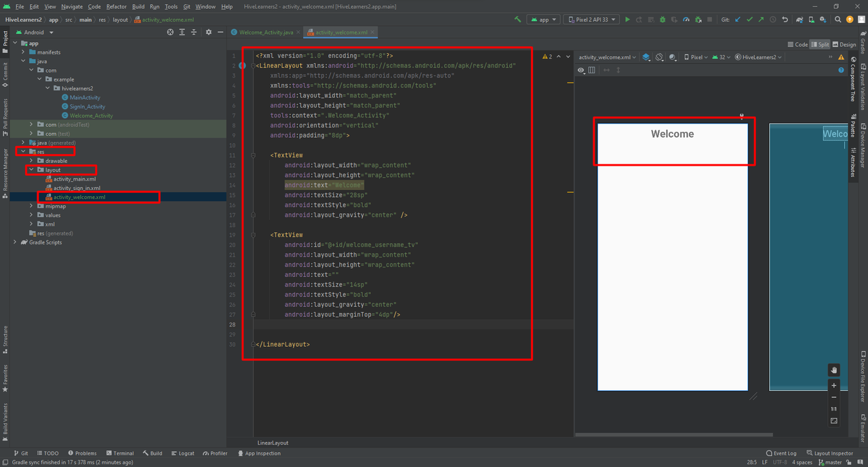Open the Build menu
Viewport: 868px width, 467px height.
click(x=138, y=6)
